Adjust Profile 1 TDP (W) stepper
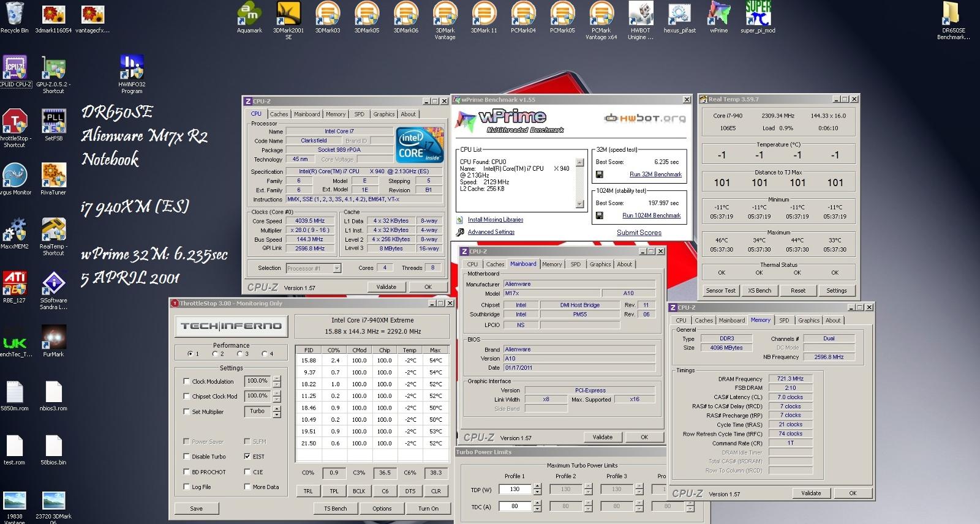 tap(537, 489)
